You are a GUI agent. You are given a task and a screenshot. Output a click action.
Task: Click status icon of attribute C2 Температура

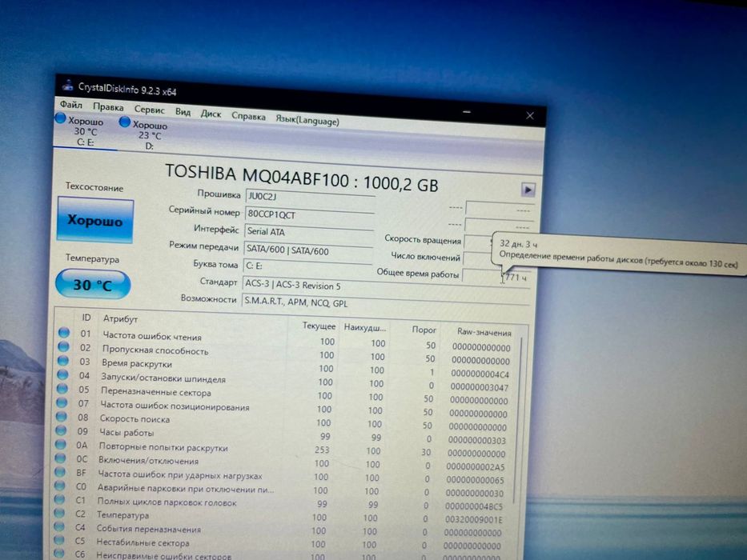(59, 513)
